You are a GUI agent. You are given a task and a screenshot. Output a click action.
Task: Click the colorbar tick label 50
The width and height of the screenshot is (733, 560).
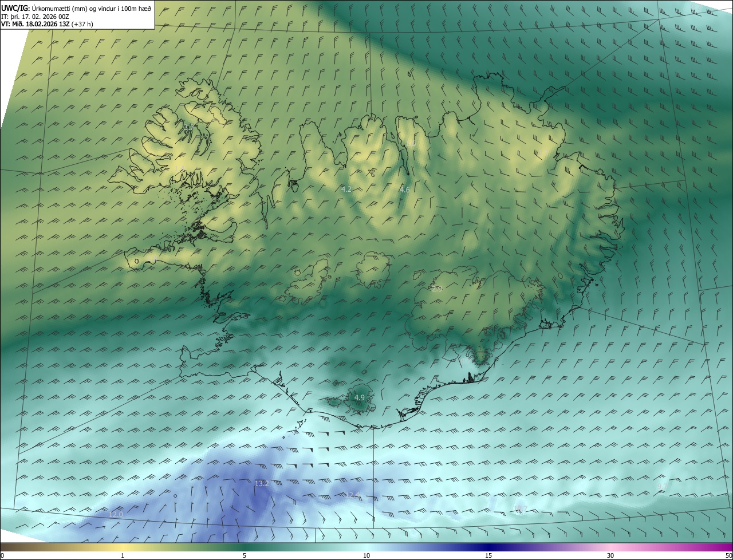728,555
